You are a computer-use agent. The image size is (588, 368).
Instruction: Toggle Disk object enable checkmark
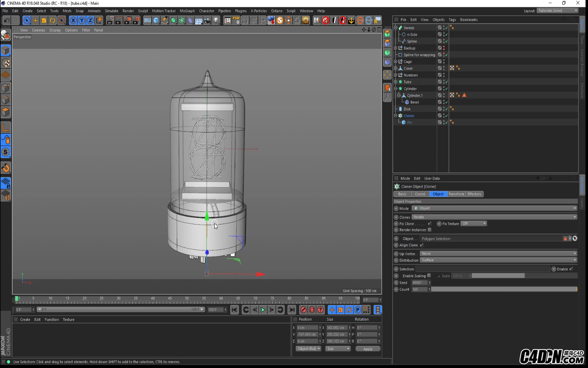pyautogui.click(x=447, y=109)
